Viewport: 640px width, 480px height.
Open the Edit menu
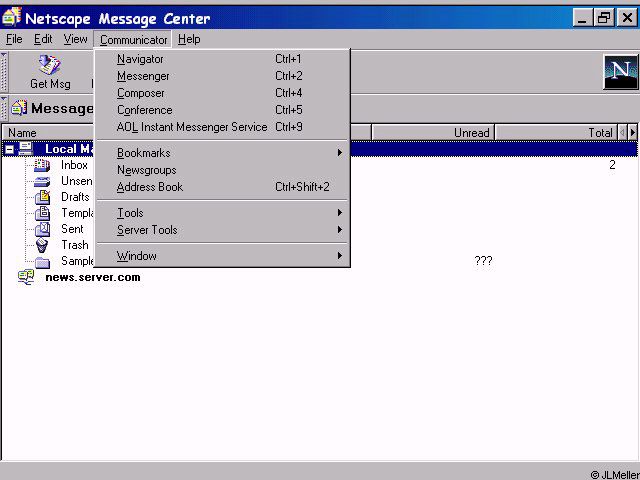43,39
